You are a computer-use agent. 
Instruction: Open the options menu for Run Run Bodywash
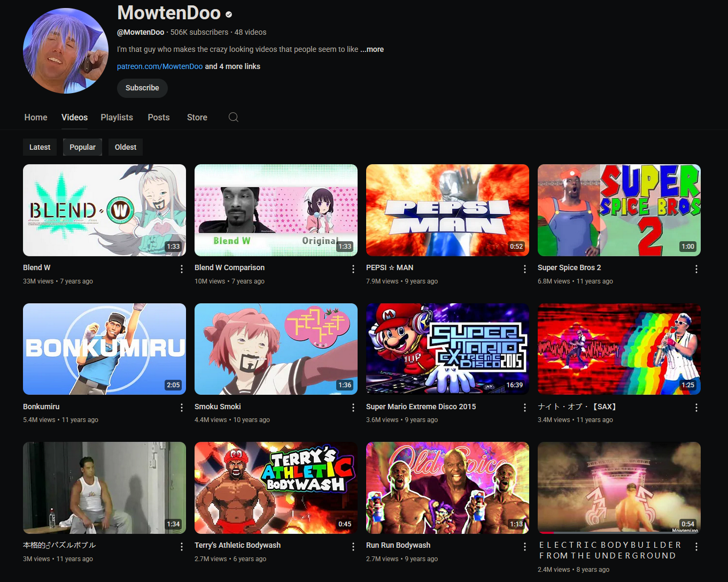(x=525, y=547)
